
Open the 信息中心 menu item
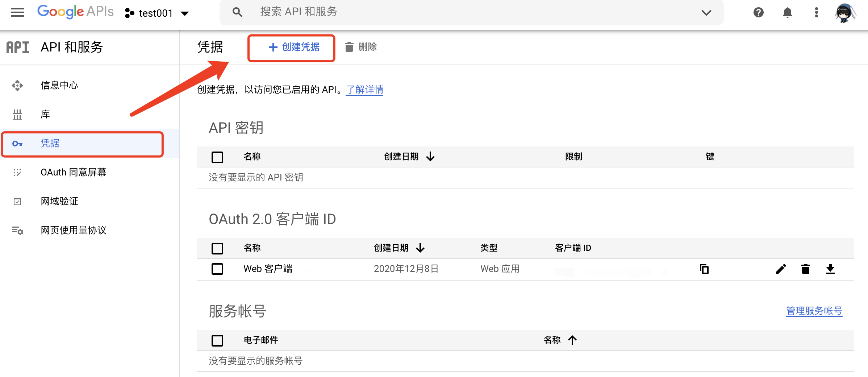pyautogui.click(x=59, y=85)
